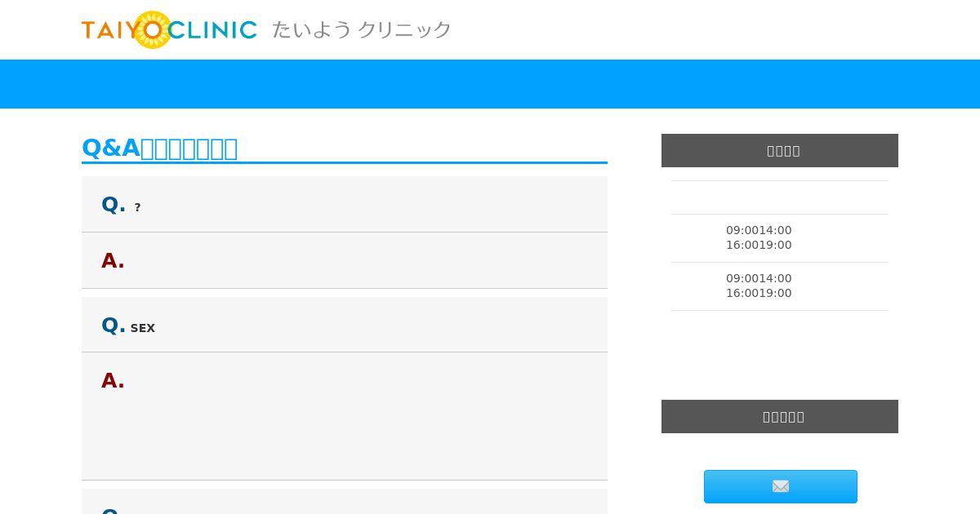Click the first 09:0014:00 hours row
The width and height of the screenshot is (980, 514).
coord(780,238)
